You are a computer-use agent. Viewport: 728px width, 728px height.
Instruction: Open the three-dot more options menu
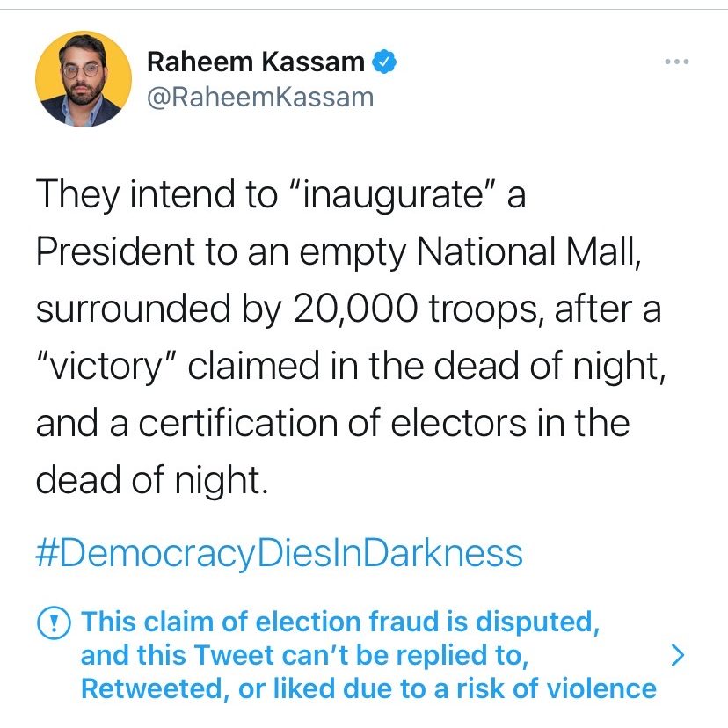(676, 62)
